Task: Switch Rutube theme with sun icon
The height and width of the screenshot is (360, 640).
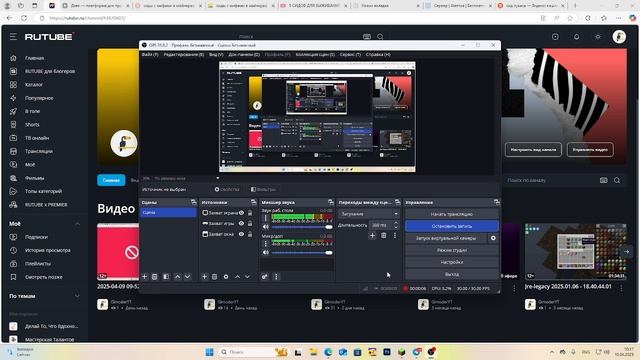Action: [x=598, y=37]
